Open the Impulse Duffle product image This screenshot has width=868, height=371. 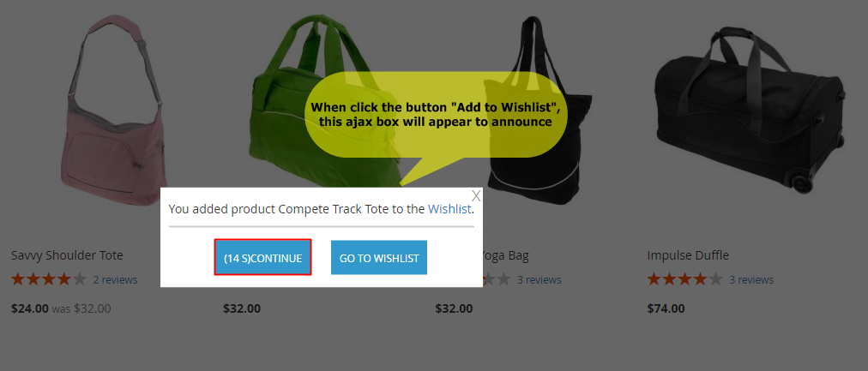750,108
